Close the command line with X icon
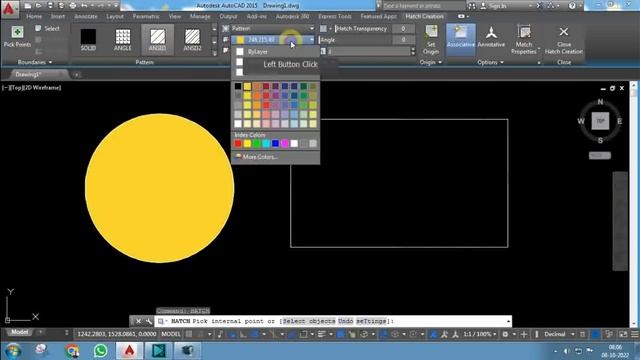 pyautogui.click(x=138, y=321)
